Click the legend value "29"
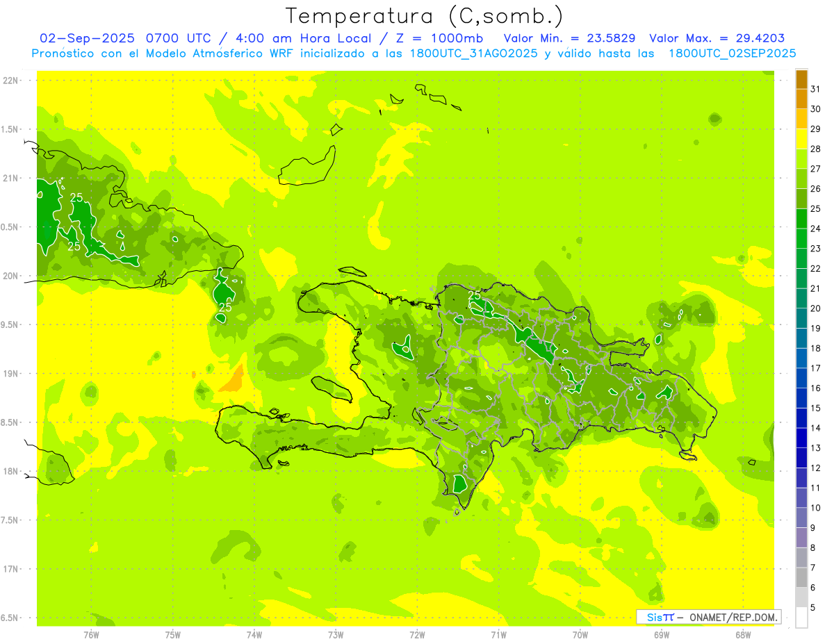834x644 pixels. coord(816,129)
